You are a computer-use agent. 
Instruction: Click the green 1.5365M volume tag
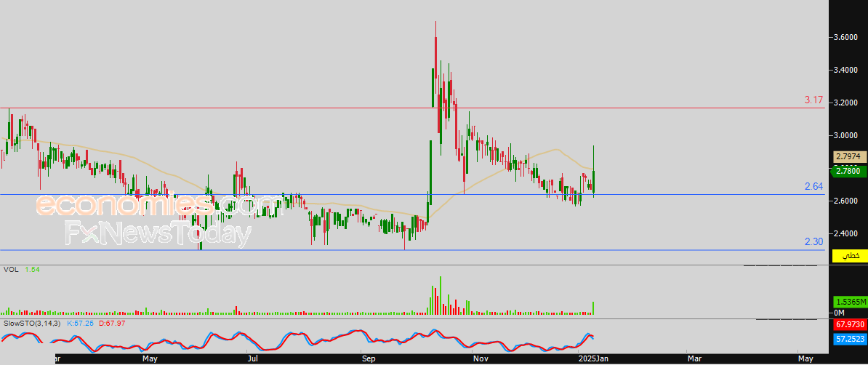(851, 302)
